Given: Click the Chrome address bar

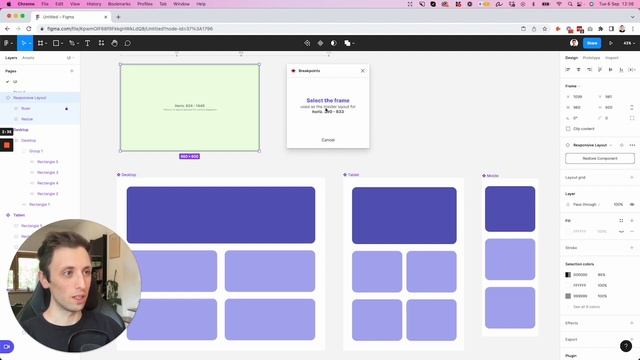Looking at the screenshot, I should coord(278,29).
